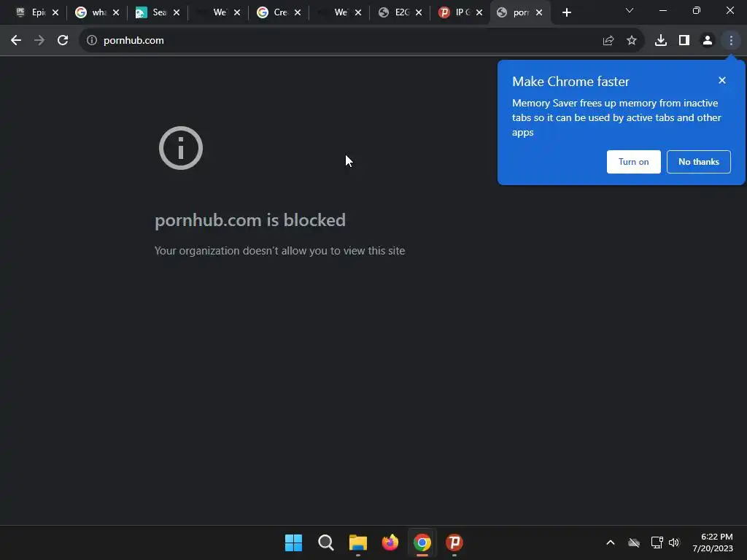The width and height of the screenshot is (747, 560).
Task: Close the active blocked-site tab
Action: 539,12
